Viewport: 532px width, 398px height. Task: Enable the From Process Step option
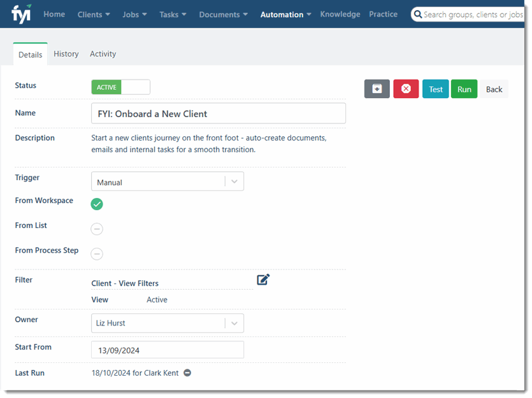(97, 254)
